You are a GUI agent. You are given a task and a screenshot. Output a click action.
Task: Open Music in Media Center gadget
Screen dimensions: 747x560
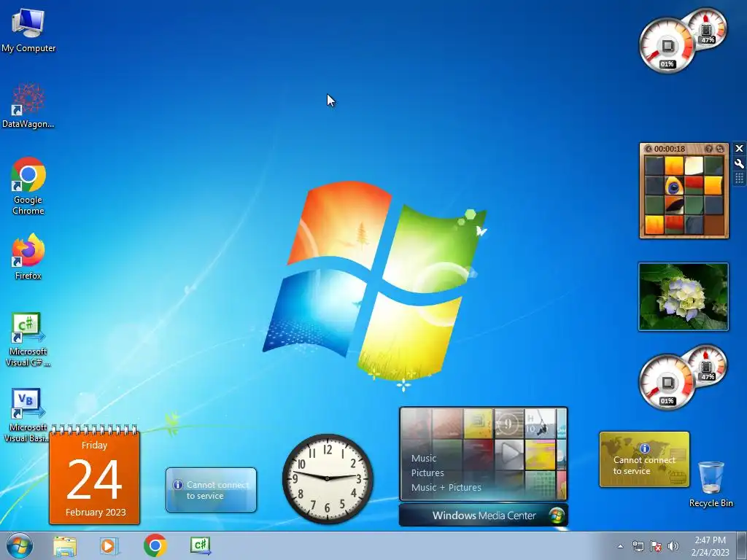pyautogui.click(x=424, y=458)
